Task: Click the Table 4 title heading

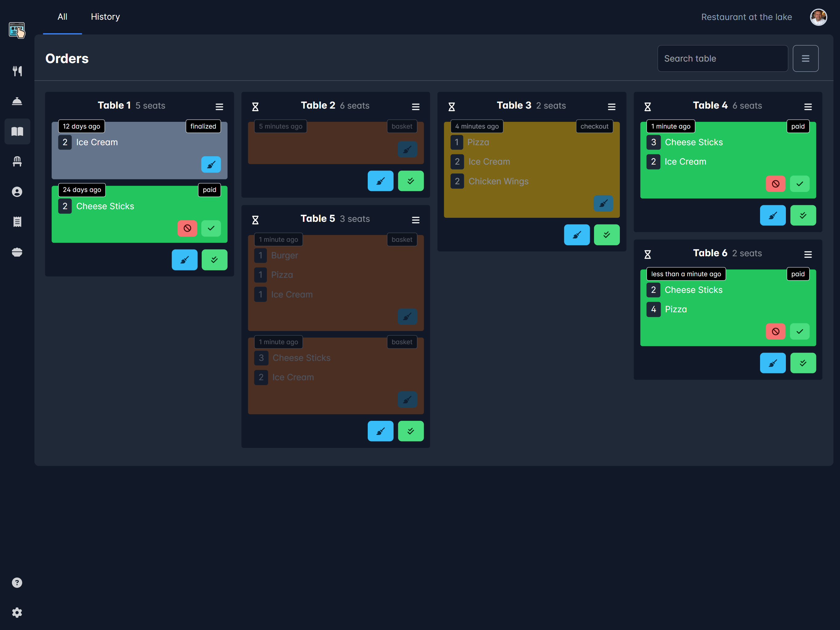Action: pos(710,105)
